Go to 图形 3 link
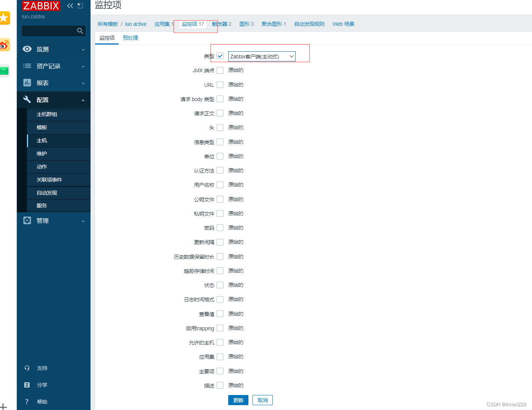The width and height of the screenshot is (532, 410). coord(247,24)
